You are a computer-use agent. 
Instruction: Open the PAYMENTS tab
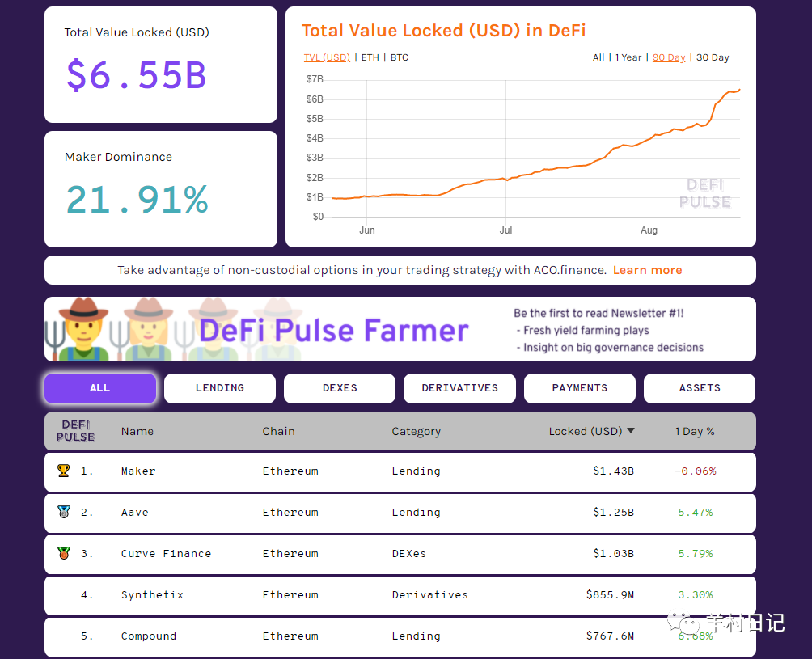click(x=580, y=388)
